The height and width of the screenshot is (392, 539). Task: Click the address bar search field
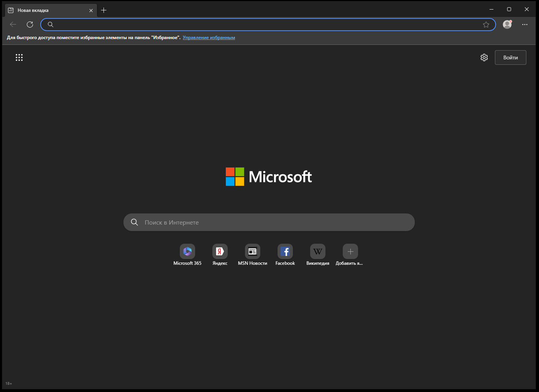click(x=268, y=25)
